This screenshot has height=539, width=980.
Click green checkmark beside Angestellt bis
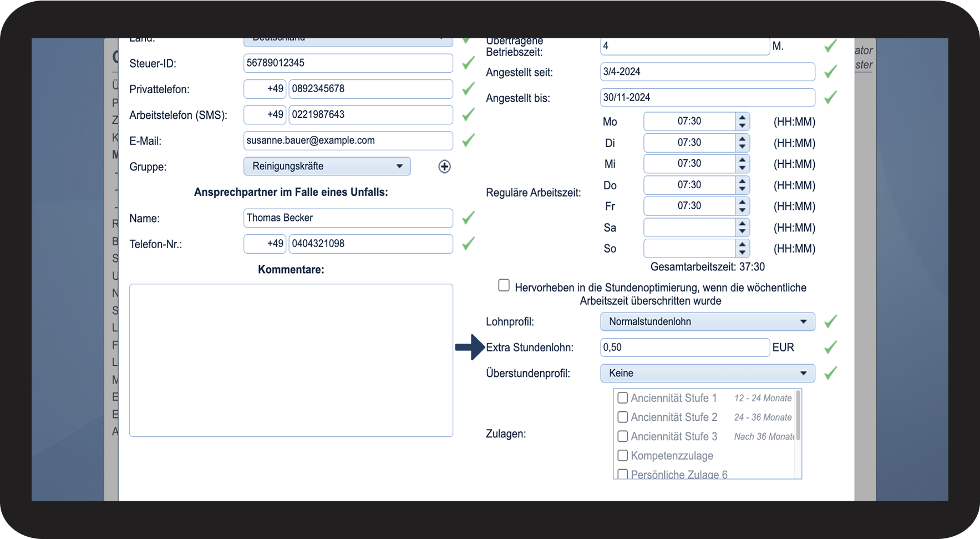coord(830,98)
